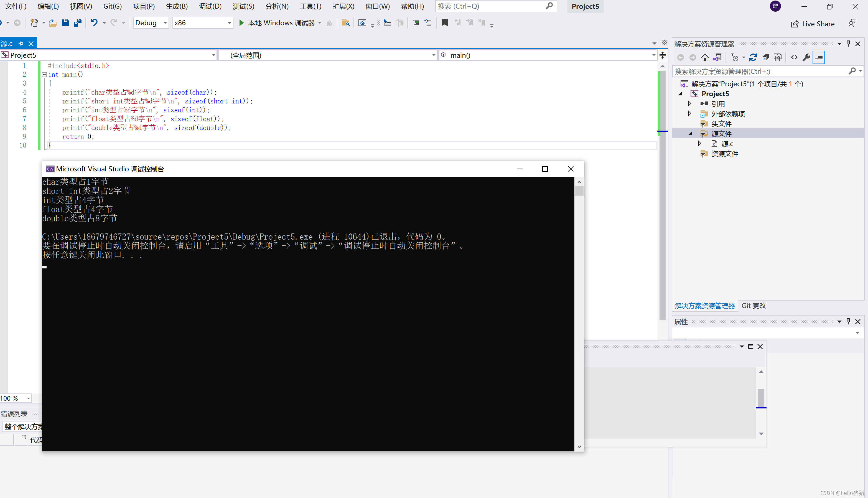Viewport: 868px width, 498px height.
Task: Toggle bookmark using the bookmark icon
Action: 444,23
